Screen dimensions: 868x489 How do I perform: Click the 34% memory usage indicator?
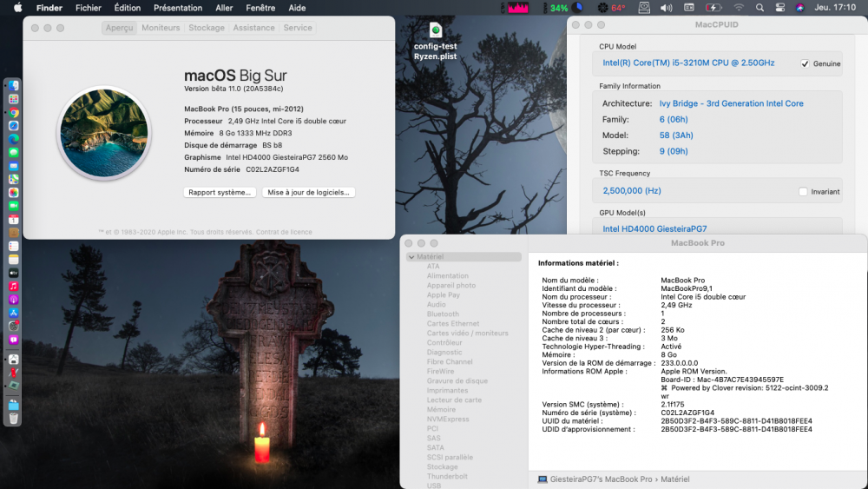click(562, 8)
